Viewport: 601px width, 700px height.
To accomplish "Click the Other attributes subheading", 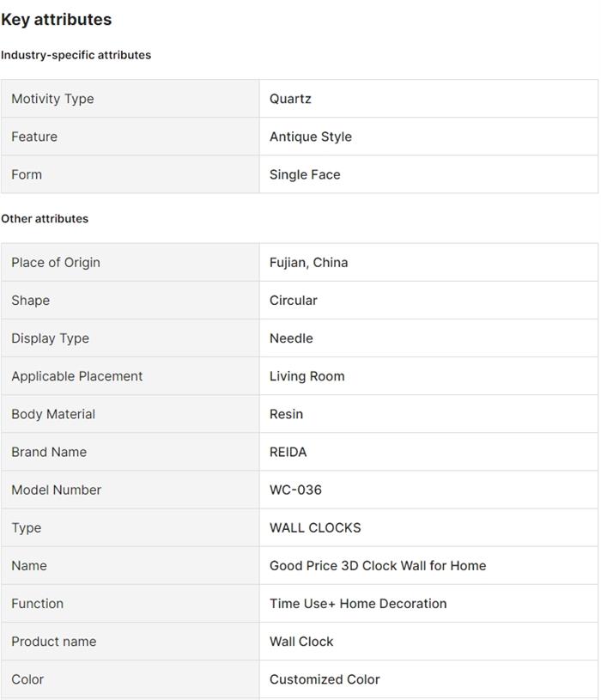I will [x=45, y=219].
